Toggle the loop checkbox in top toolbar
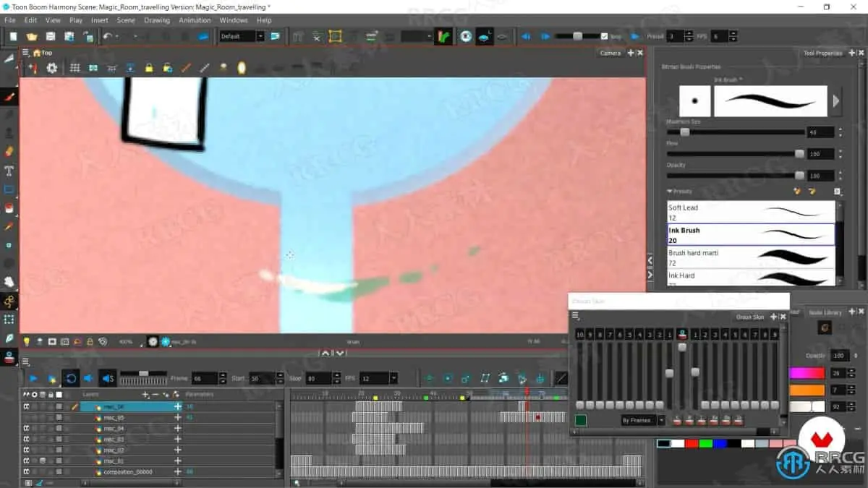The height and width of the screenshot is (488, 868). 605,36
